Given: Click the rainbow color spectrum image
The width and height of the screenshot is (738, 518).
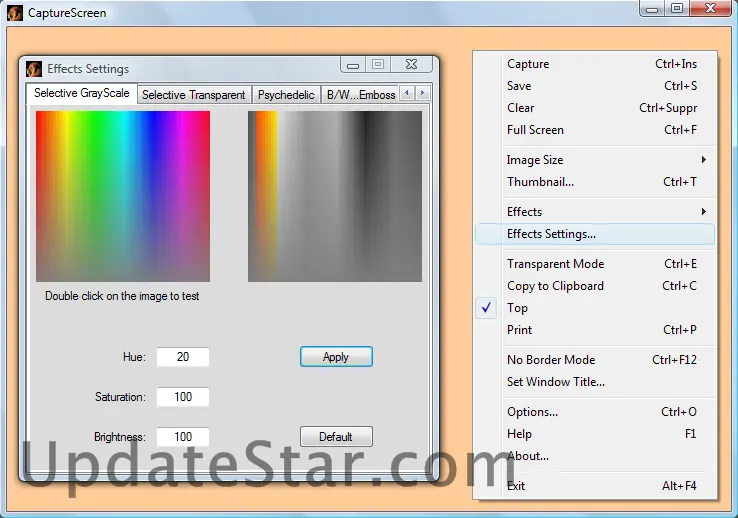Looking at the screenshot, I should [x=123, y=196].
